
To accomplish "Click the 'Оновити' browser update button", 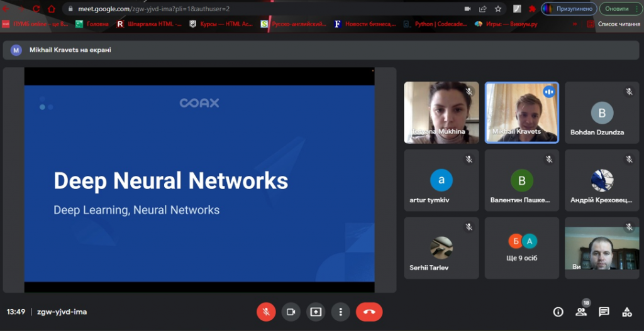I will [618, 9].
